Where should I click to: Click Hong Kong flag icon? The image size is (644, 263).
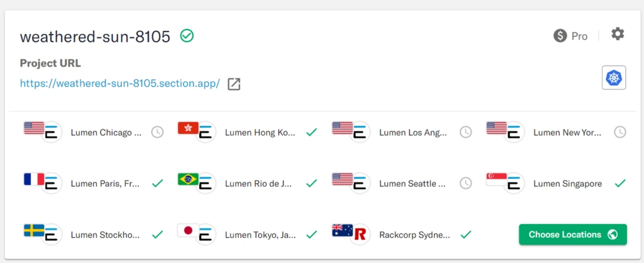(x=188, y=128)
